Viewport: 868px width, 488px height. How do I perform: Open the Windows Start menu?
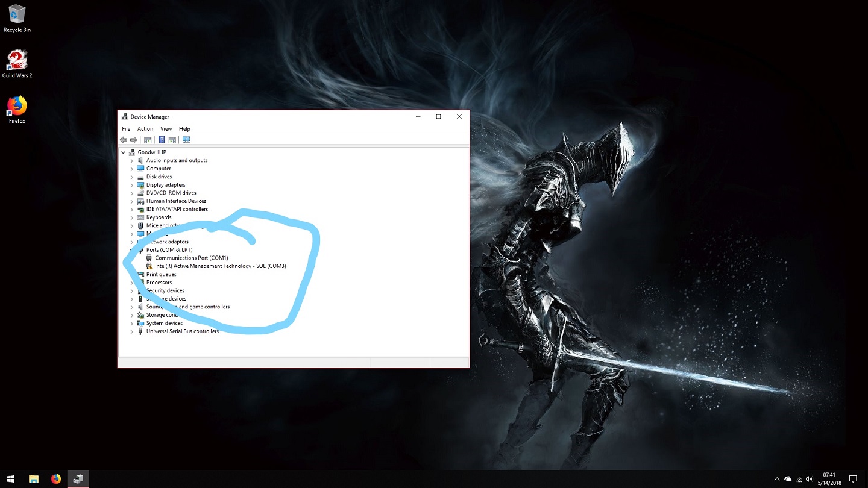10,479
